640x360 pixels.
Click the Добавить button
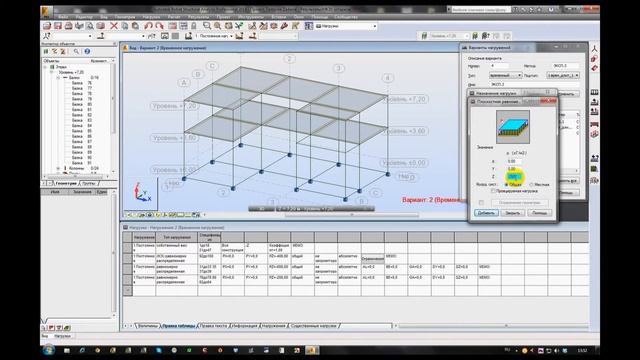(x=486, y=213)
